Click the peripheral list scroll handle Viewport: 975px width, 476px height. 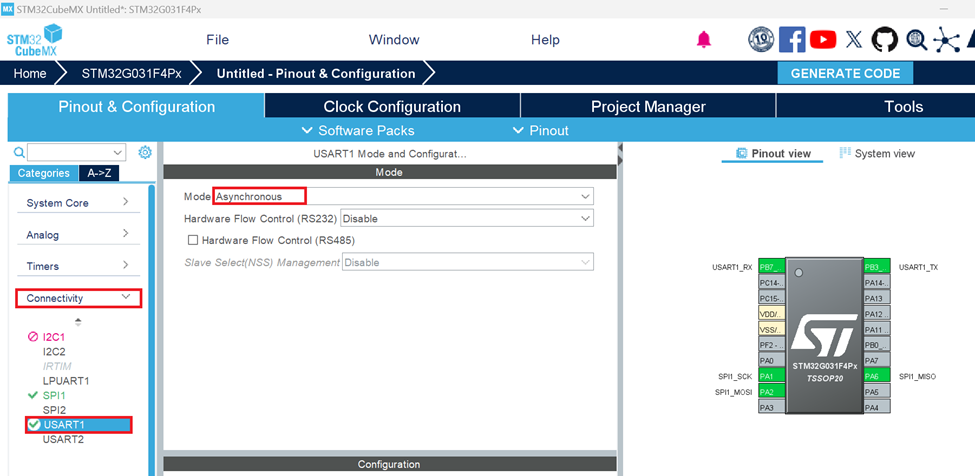point(78,322)
